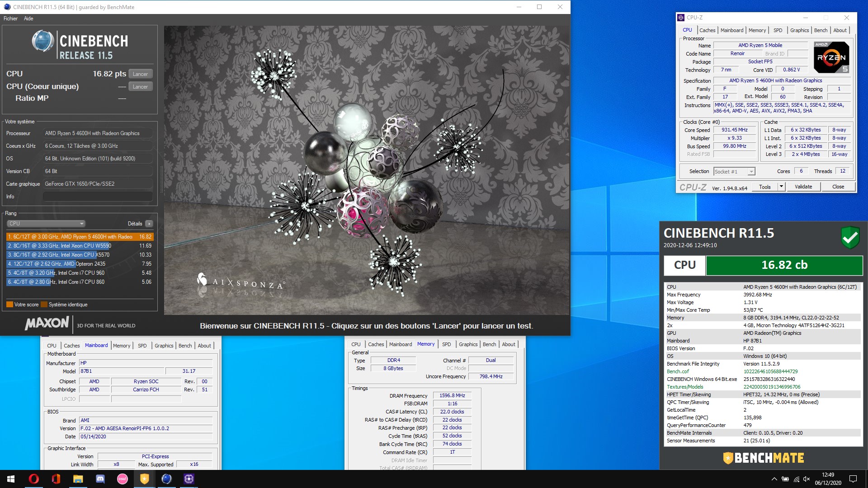
Task: Click the MAXON logo
Action: point(47,323)
